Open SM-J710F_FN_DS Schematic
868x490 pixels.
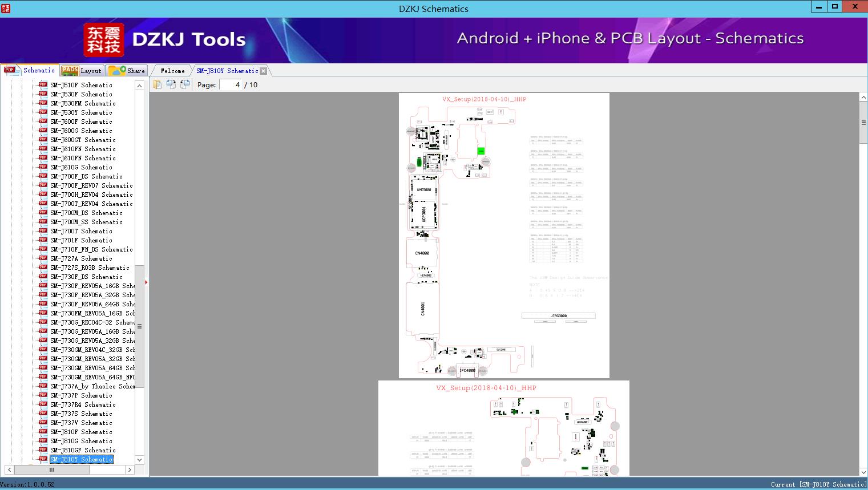click(91, 249)
